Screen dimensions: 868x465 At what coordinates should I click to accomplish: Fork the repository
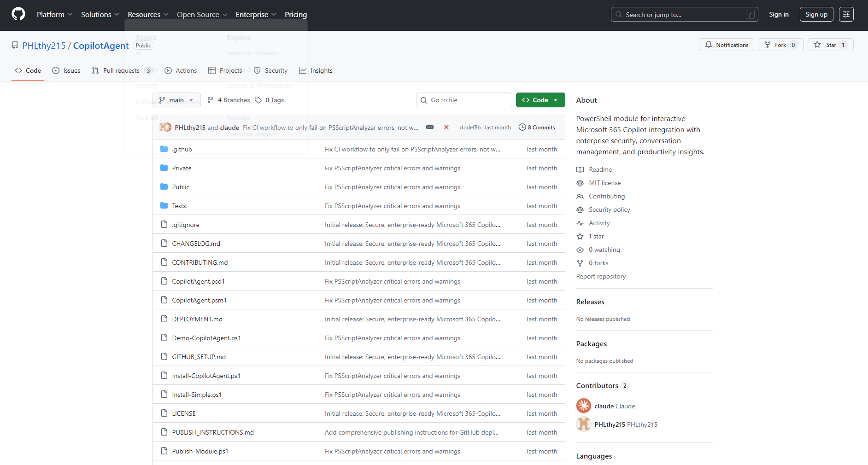pos(781,45)
